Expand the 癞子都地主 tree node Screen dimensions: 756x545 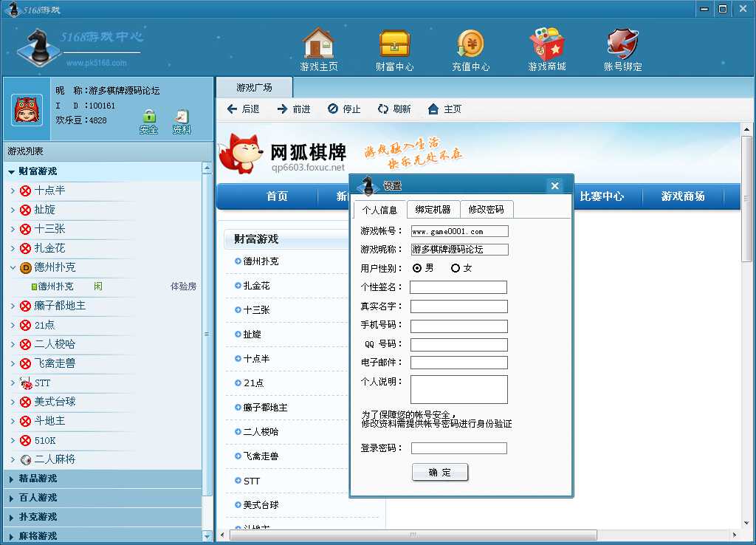point(13,306)
